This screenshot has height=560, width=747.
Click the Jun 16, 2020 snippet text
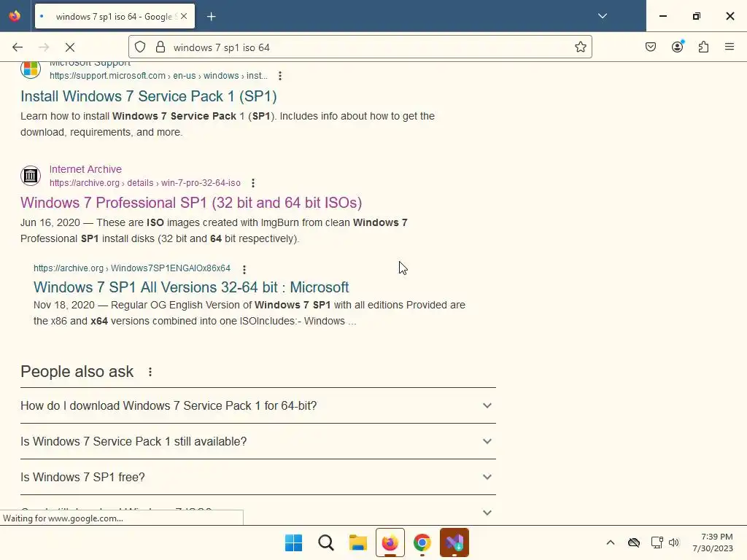(x=214, y=230)
